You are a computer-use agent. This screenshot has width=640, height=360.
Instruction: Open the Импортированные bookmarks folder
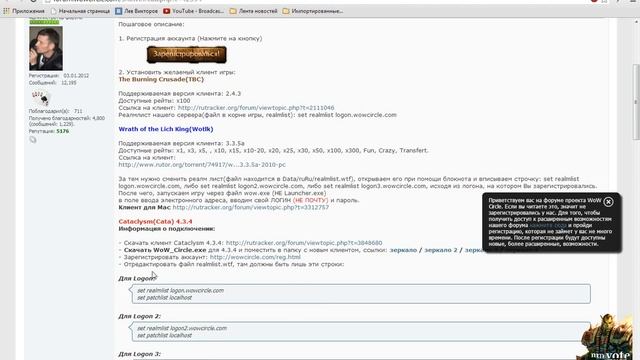(313, 11)
